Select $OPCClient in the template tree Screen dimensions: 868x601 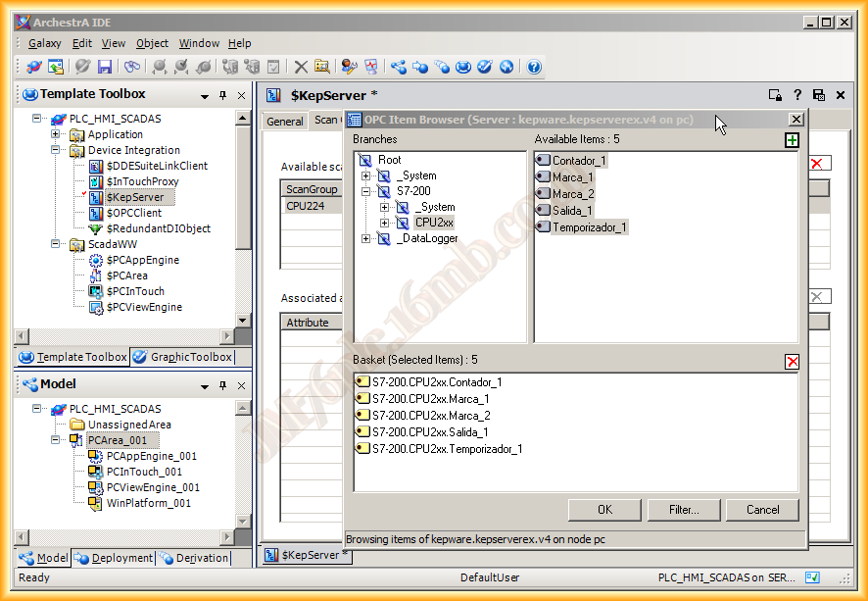[x=134, y=213]
